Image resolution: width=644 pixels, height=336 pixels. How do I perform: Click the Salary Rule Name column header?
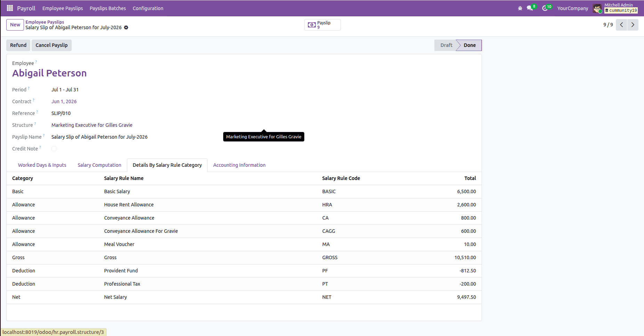click(x=124, y=178)
